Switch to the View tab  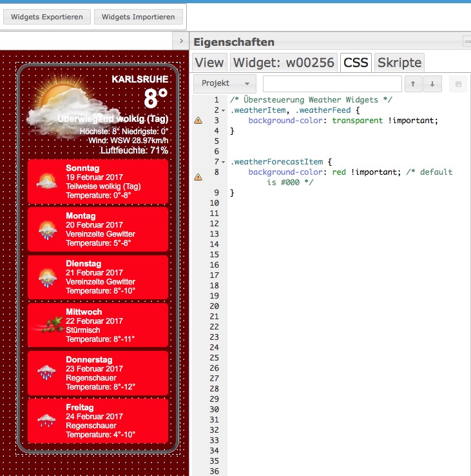click(x=209, y=63)
